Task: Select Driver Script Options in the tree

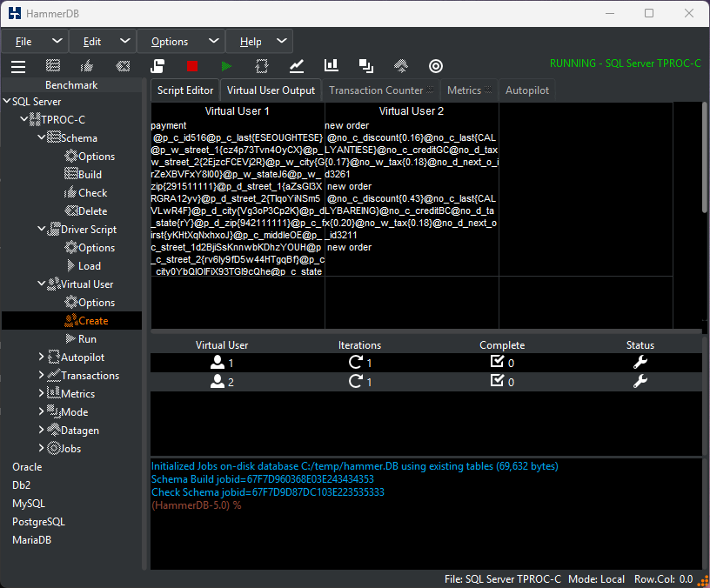Action: (90, 248)
